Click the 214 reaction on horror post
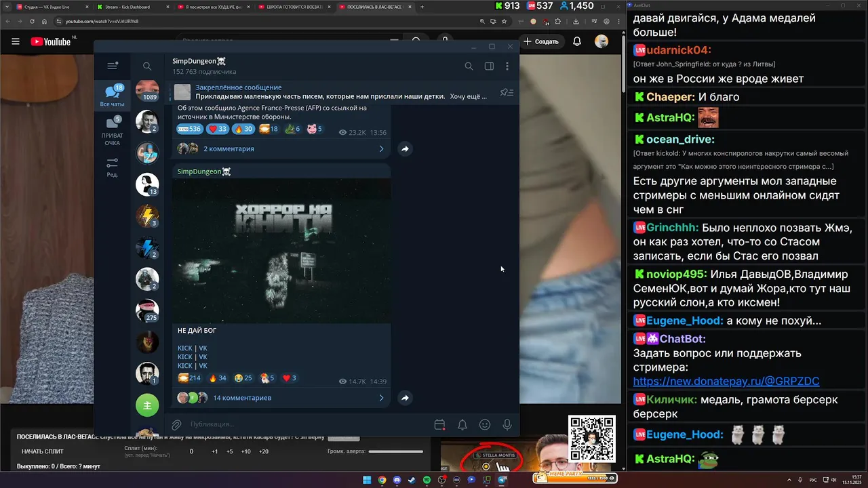This screenshot has width=868, height=488. point(190,378)
